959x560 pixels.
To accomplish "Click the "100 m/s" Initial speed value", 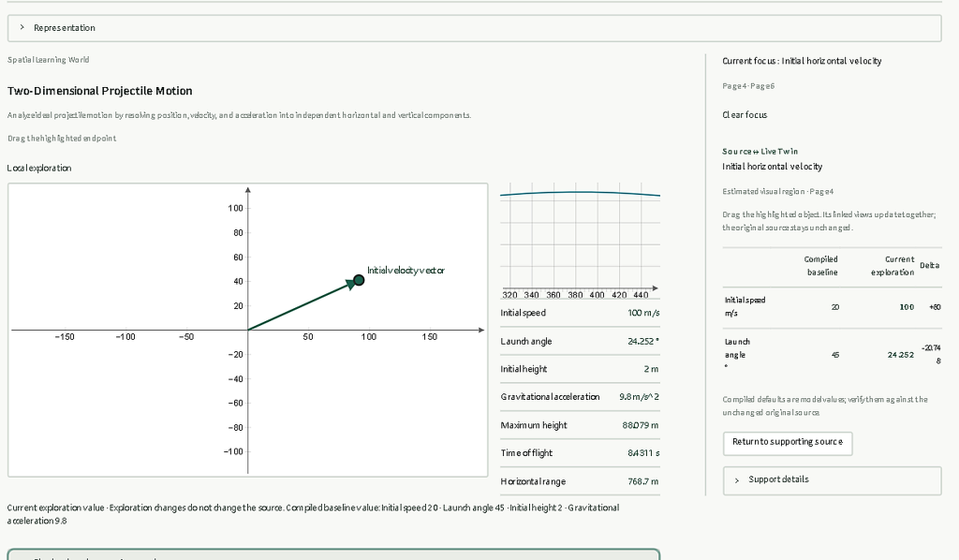I will 643,313.
